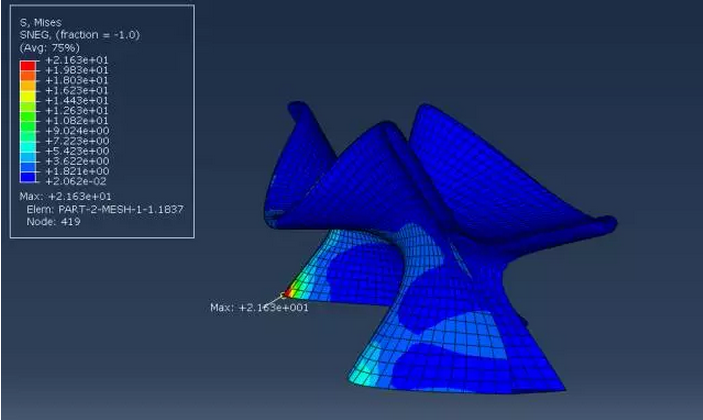Screen dimensions: 703x420
Task: Click the 'SNEG, (fraction = -1.0)' legend line
Action: [79, 35]
